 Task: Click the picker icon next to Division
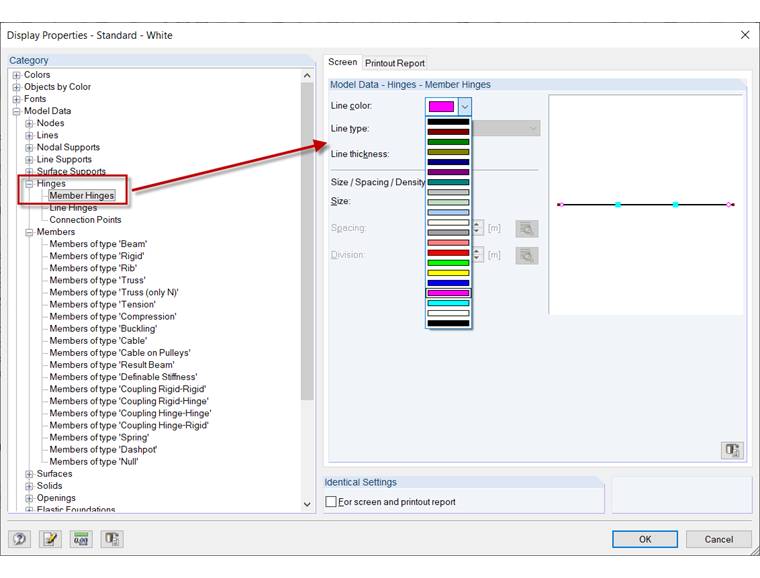tap(527, 255)
